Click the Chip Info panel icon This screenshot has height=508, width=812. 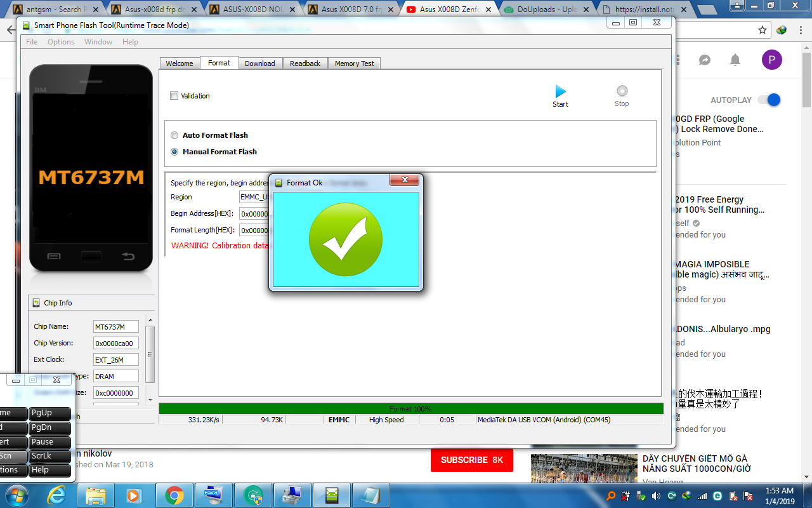click(36, 303)
